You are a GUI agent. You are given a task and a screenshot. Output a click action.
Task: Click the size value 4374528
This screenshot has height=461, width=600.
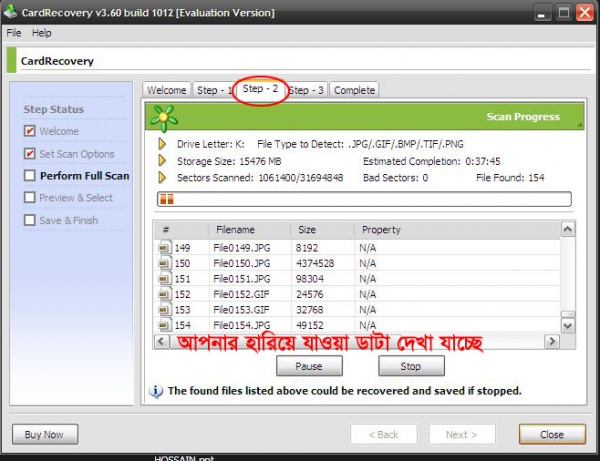[315, 263]
